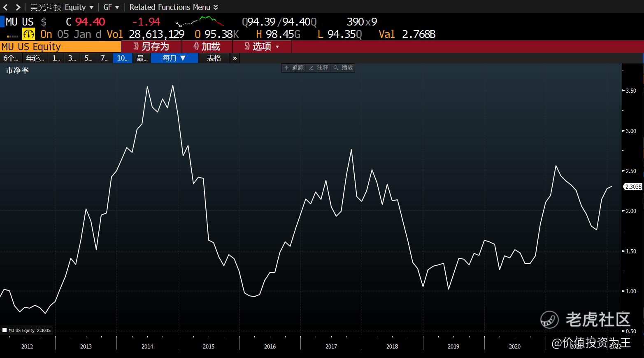Image resolution: width=644 pixels, height=358 pixels.
Task: Click the 另存为 save-as button
Action: [151, 47]
